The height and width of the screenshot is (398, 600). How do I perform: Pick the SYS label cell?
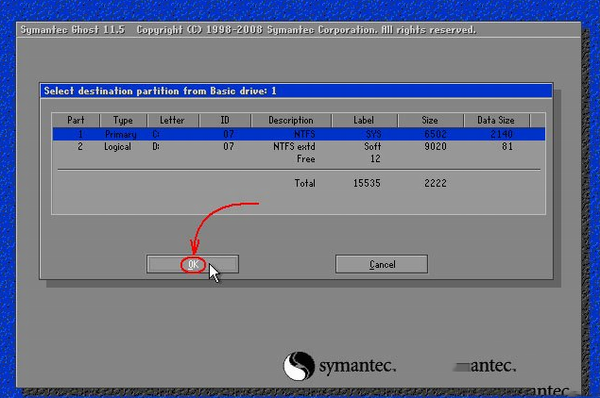(373, 134)
